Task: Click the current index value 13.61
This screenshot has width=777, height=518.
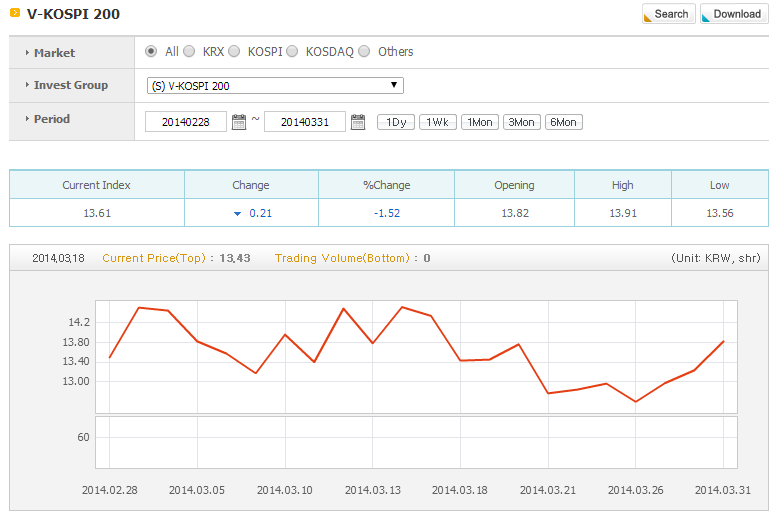Action: coord(97,213)
